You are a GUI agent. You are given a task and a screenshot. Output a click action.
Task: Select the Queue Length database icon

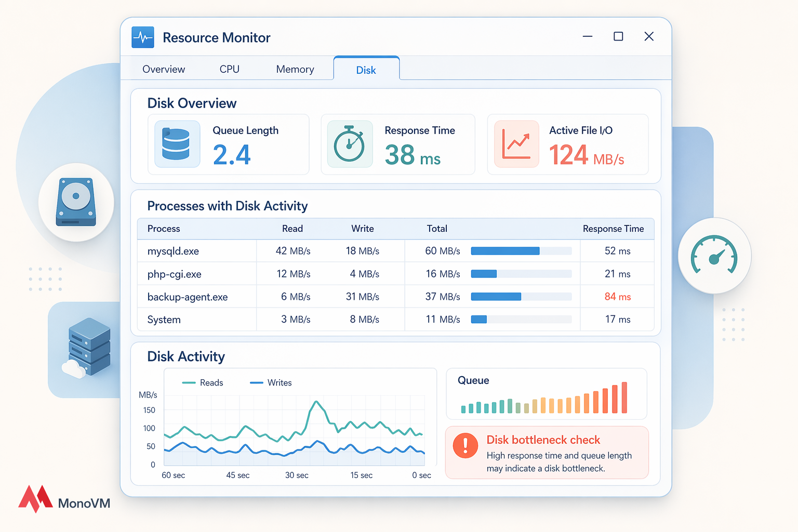coord(177,144)
